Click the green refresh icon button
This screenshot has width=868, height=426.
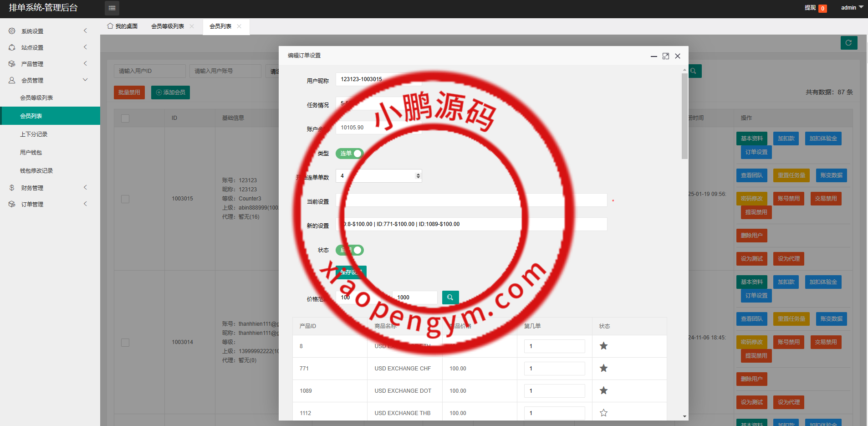[849, 43]
